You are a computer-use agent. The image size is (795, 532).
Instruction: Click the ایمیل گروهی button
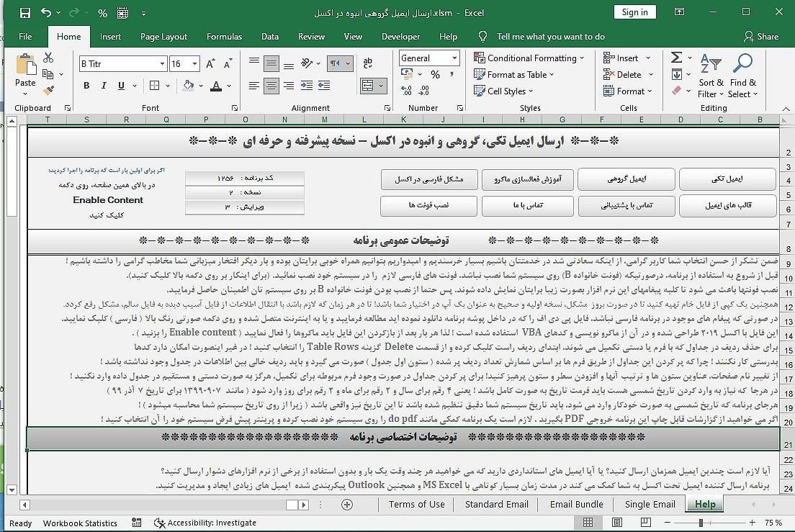[626, 179]
